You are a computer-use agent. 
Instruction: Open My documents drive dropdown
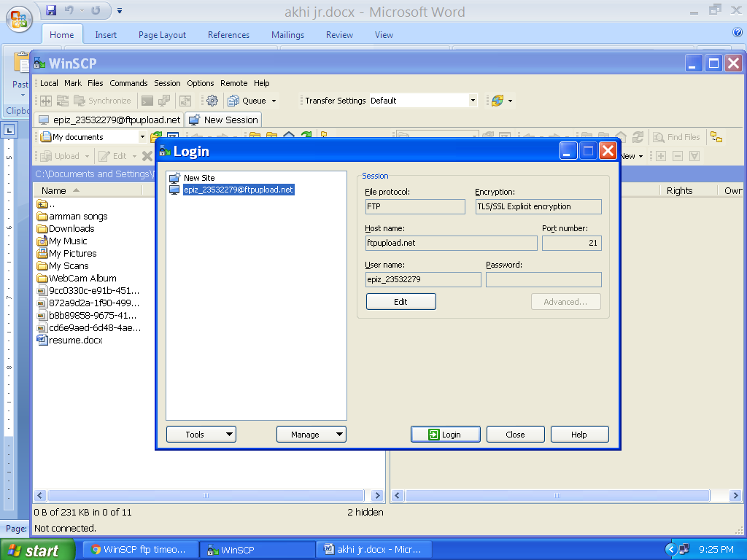coord(142,137)
